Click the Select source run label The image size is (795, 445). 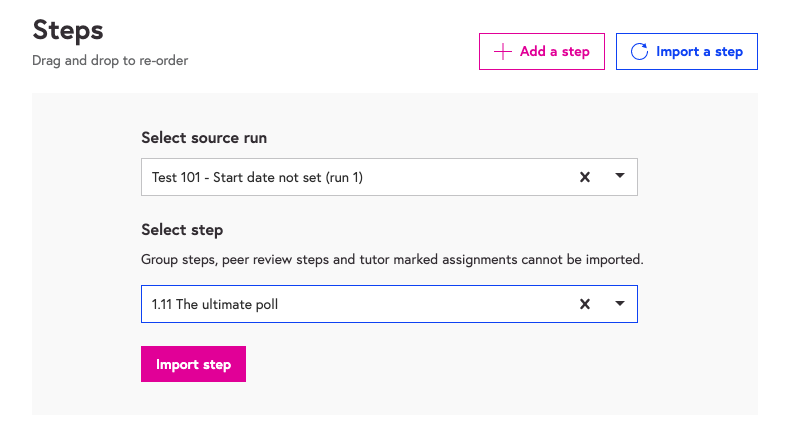204,138
